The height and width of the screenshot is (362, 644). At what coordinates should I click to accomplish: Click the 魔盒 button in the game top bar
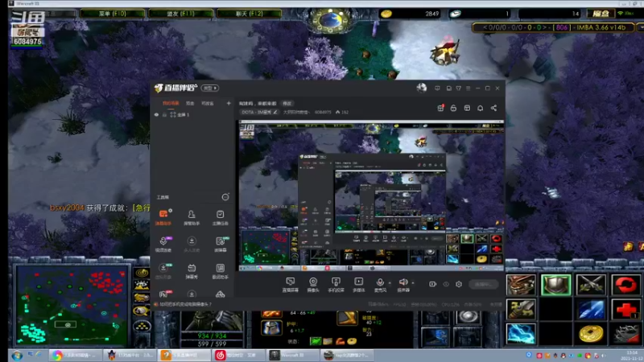pyautogui.click(x=601, y=14)
